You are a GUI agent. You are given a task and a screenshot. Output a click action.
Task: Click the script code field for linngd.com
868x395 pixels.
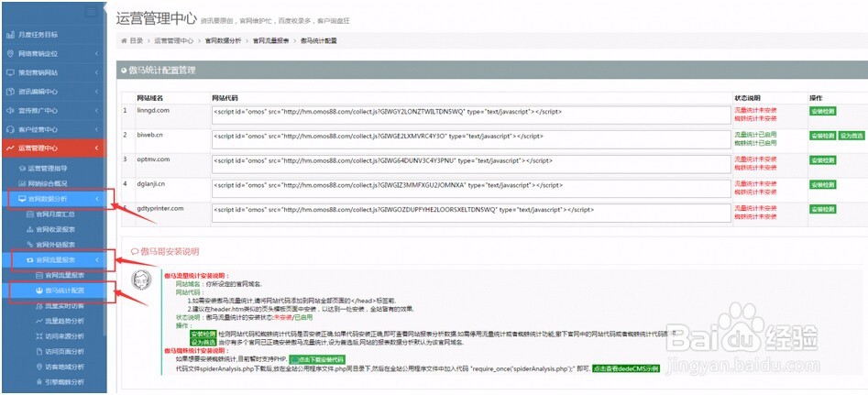point(471,115)
